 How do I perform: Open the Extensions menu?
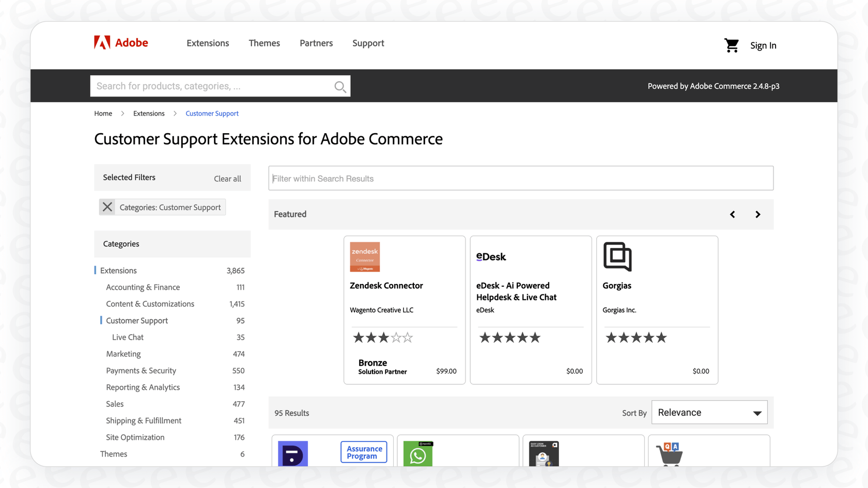[x=208, y=43]
